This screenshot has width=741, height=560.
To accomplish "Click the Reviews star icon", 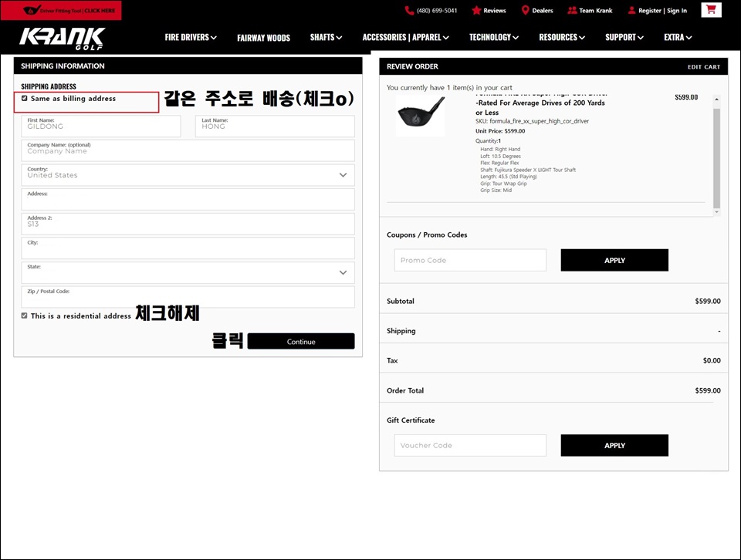I will click(476, 10).
